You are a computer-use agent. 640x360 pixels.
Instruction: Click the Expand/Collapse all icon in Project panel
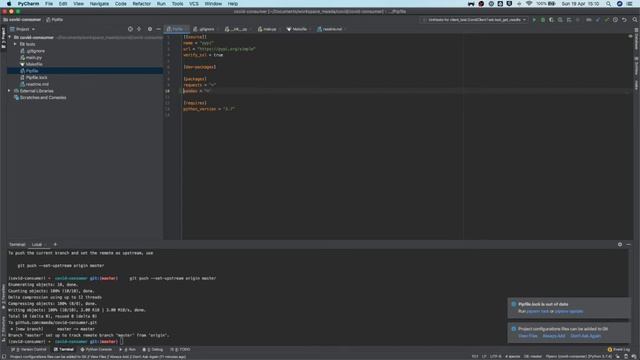pos(139,29)
